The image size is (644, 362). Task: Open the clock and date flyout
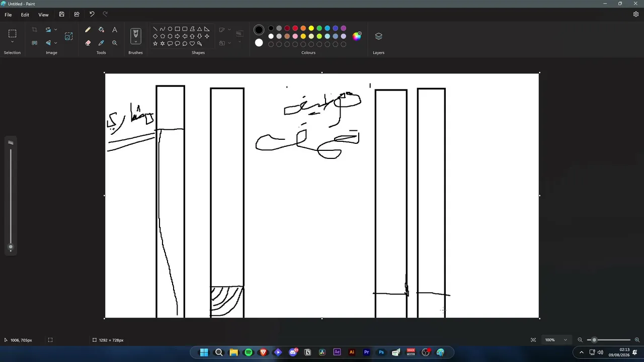(x=619, y=352)
